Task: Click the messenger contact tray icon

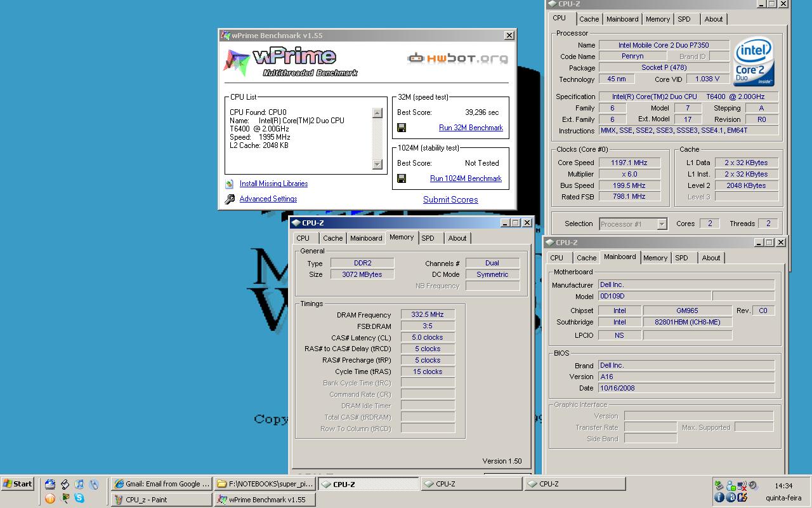Action: coord(731,486)
